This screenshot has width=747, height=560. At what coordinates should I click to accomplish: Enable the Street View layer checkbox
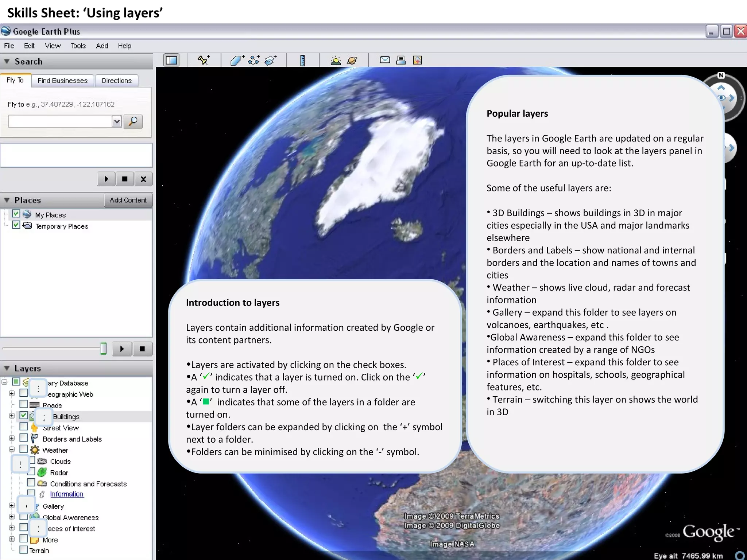[x=24, y=427]
